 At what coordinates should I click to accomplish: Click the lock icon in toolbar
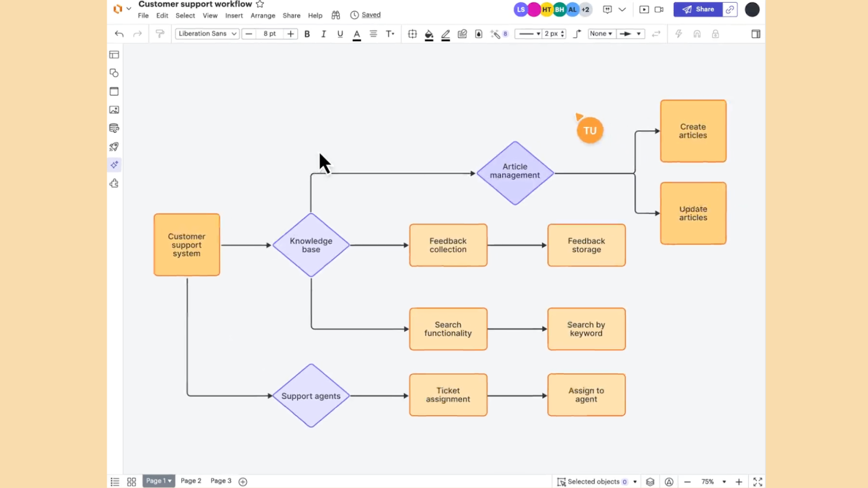click(716, 34)
